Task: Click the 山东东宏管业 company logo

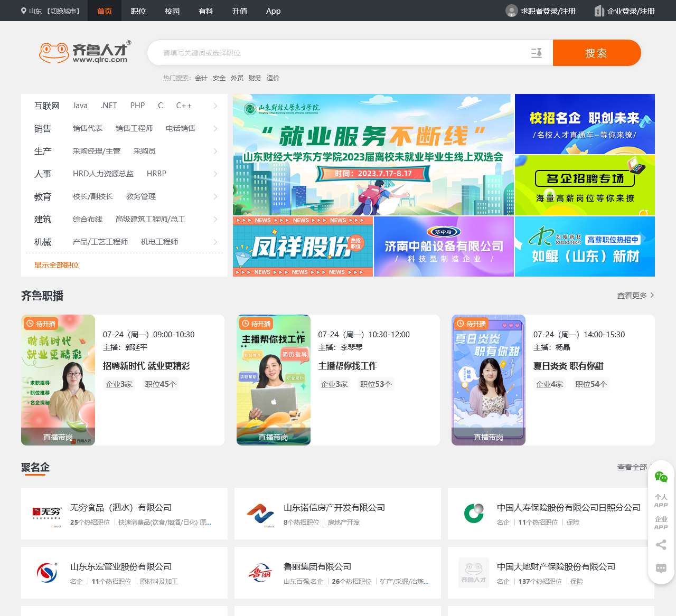Action: (46, 573)
